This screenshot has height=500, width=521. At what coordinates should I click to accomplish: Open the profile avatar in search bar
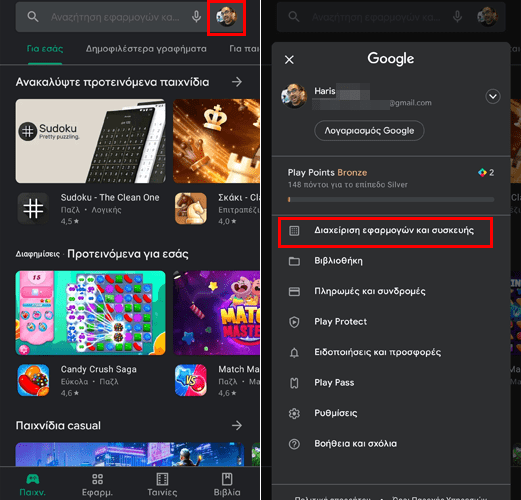[226, 17]
